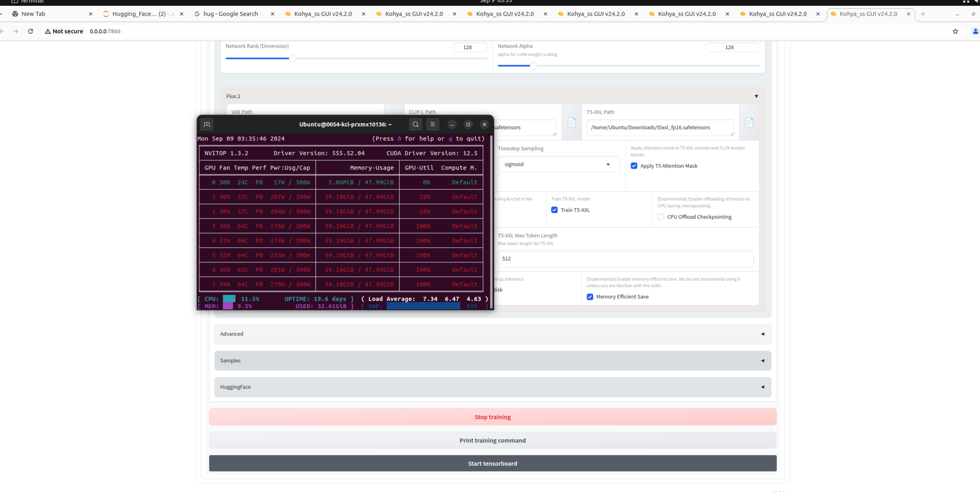
Task: Switch to the hug - Google Search tab
Action: point(230,14)
